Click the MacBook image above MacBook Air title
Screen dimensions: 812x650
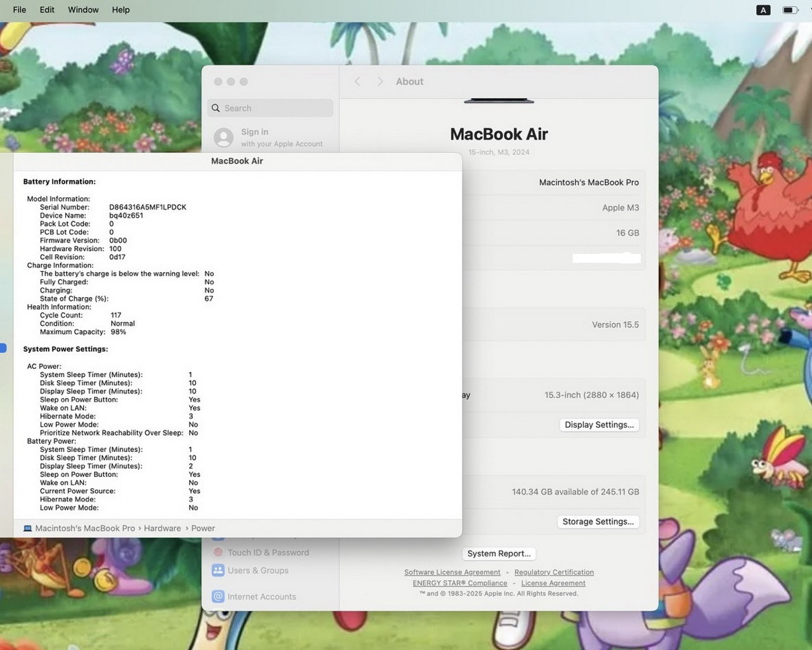pos(499,100)
